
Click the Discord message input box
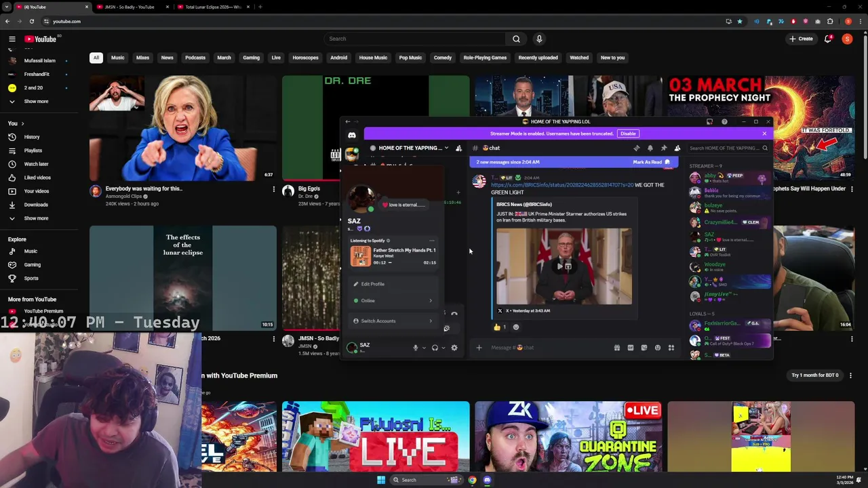tap(549, 348)
